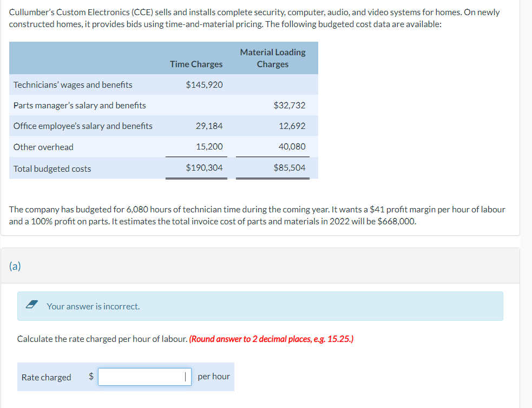This screenshot has height=408, width=532.
Task: Click the edit icon beside 'Your answer is incorrect'
Action: point(31,306)
